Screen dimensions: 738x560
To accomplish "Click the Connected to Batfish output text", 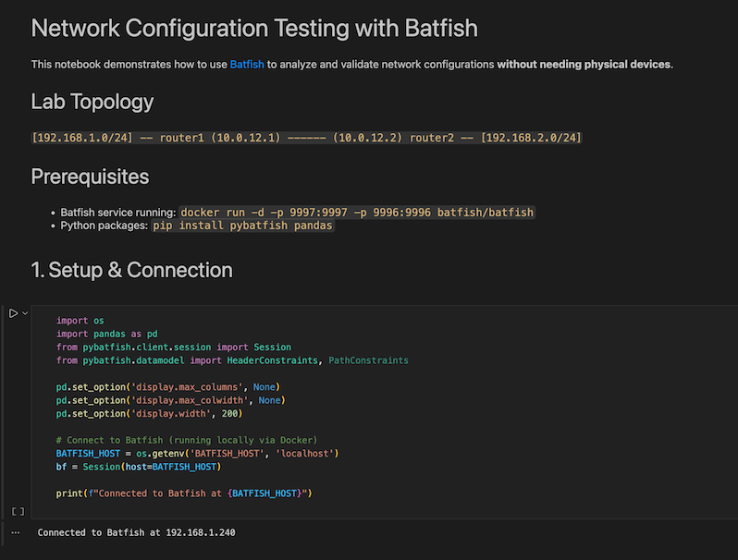I will coord(142,532).
